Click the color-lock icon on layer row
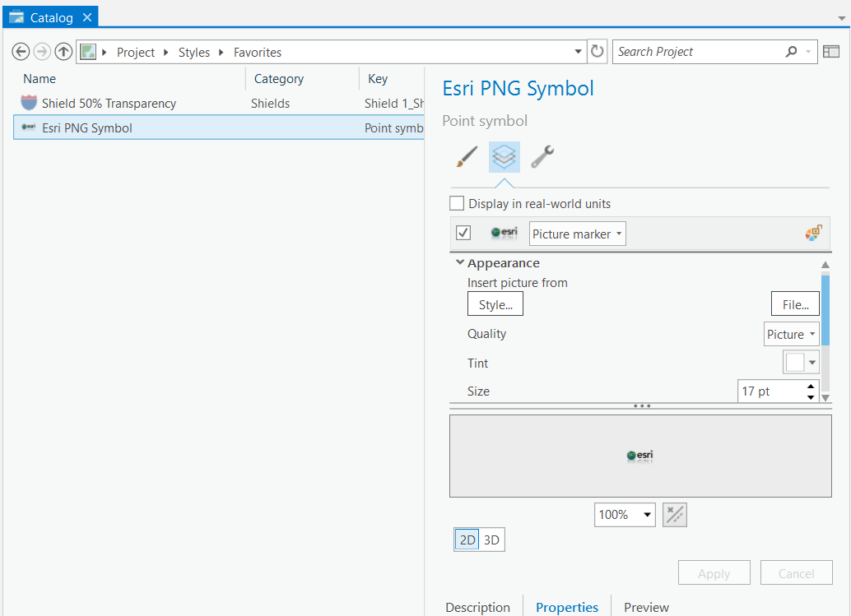Image resolution: width=851 pixels, height=616 pixels. [x=813, y=234]
